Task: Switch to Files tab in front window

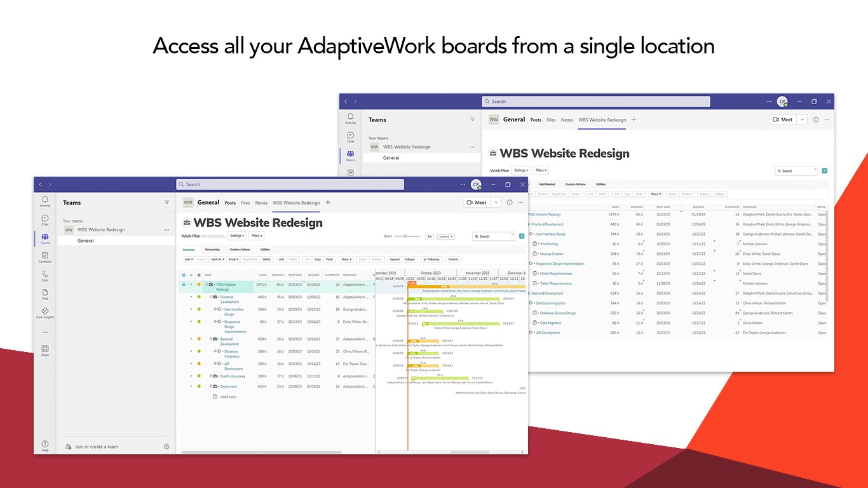Action: 245,203
